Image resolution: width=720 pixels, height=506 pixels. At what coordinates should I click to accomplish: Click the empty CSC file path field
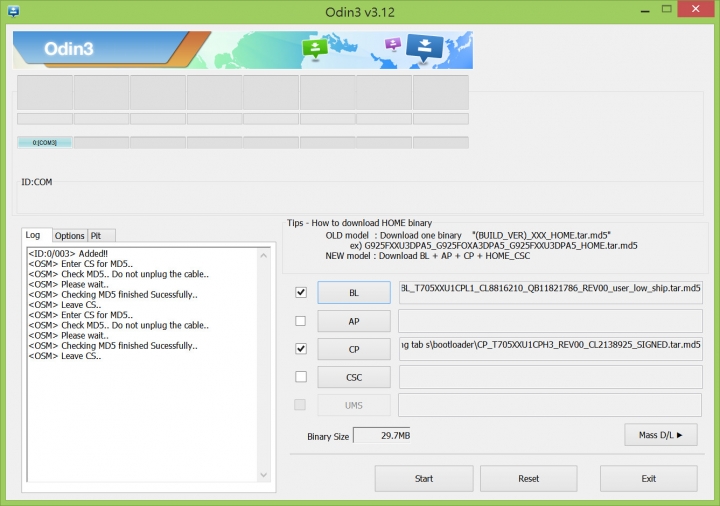[551, 377]
